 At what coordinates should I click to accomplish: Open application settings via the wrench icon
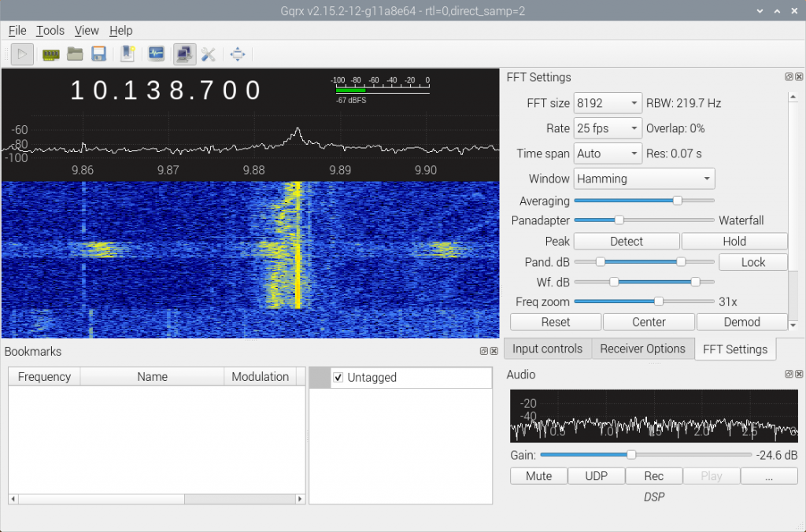pos(209,54)
